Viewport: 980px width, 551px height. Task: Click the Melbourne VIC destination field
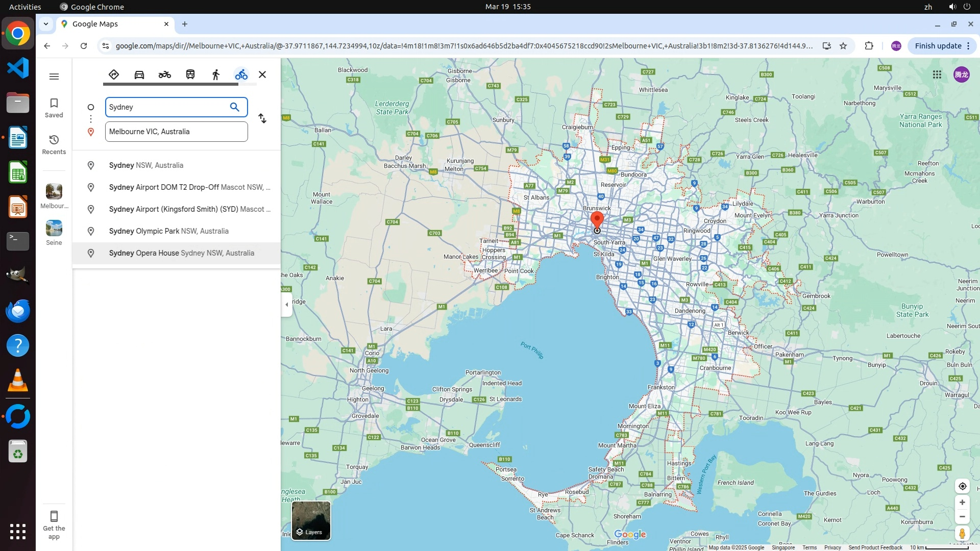pos(176,132)
